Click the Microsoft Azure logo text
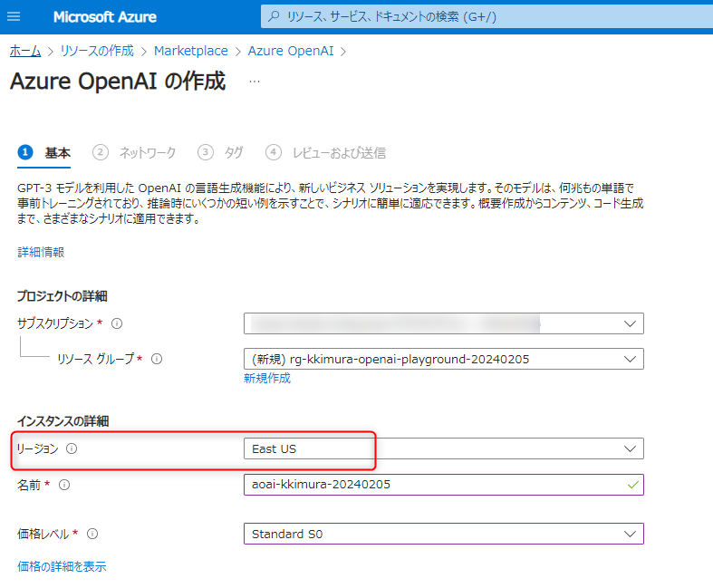This screenshot has width=713, height=588. [x=104, y=17]
